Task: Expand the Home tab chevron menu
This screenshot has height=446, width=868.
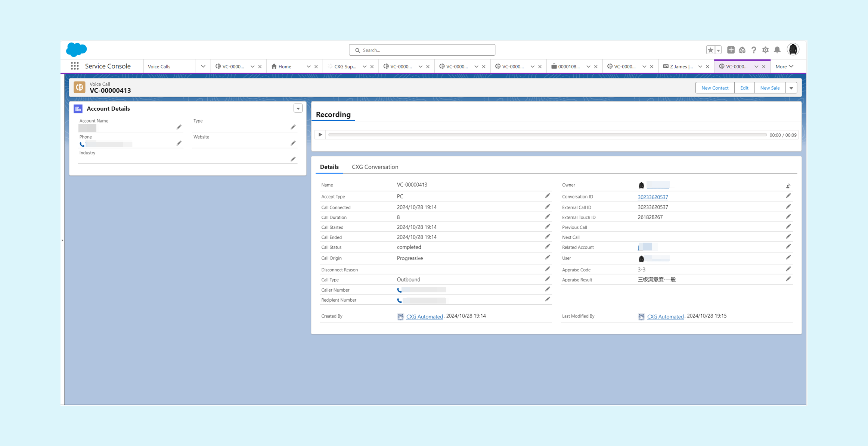Action: click(x=309, y=67)
